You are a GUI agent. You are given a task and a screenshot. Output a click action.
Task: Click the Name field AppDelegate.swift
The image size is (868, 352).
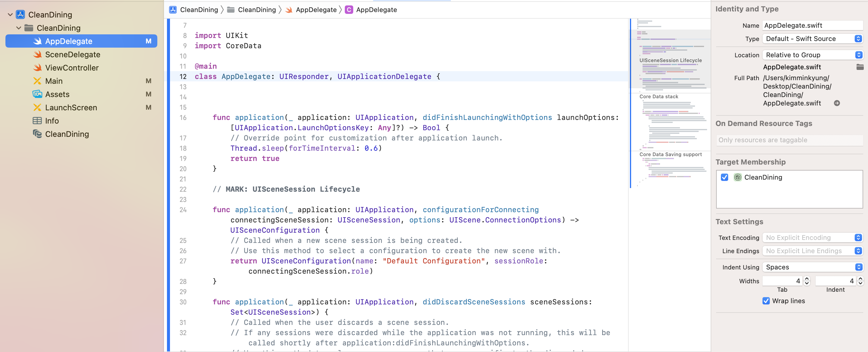pyautogui.click(x=813, y=25)
